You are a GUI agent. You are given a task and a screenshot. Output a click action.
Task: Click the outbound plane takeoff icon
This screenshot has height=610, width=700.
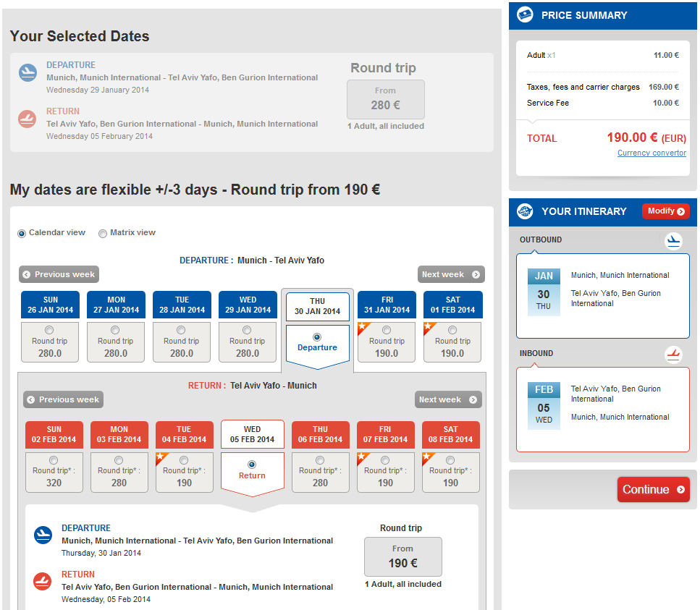point(673,241)
